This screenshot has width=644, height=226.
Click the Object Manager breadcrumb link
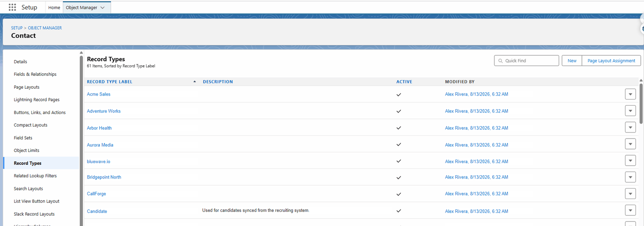pyautogui.click(x=45, y=28)
